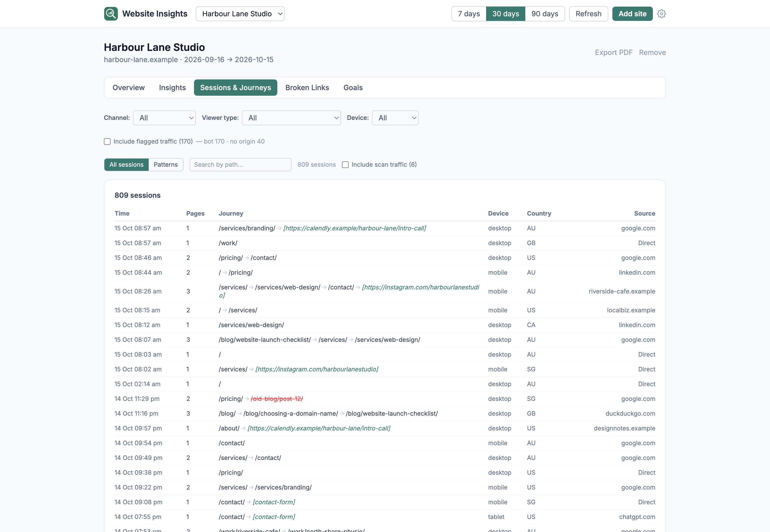Screen dimensions: 770x532
Task: Click the Time column header
Action: click(122, 213)
